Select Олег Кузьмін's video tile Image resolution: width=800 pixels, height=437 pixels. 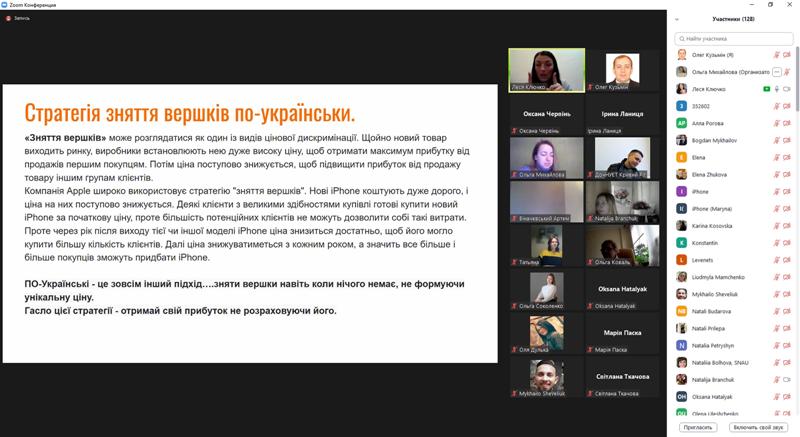click(622, 70)
